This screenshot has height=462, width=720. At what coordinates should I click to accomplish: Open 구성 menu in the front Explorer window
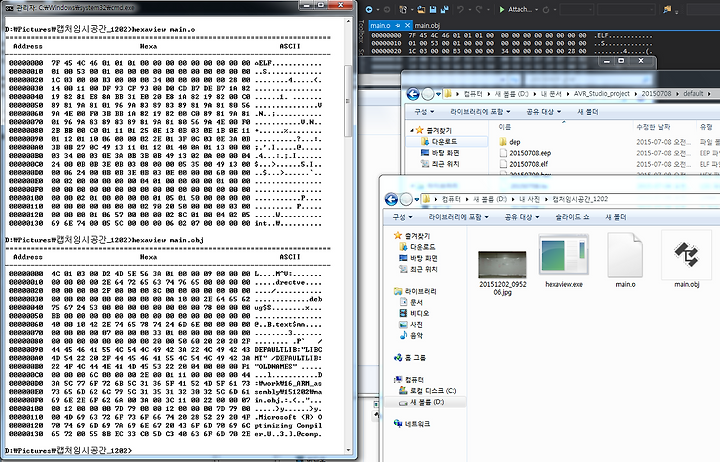coord(402,217)
